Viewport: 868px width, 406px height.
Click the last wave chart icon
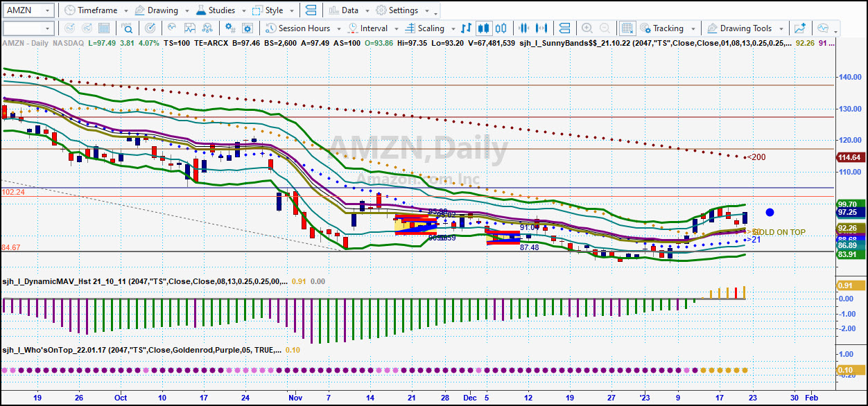coord(823,28)
